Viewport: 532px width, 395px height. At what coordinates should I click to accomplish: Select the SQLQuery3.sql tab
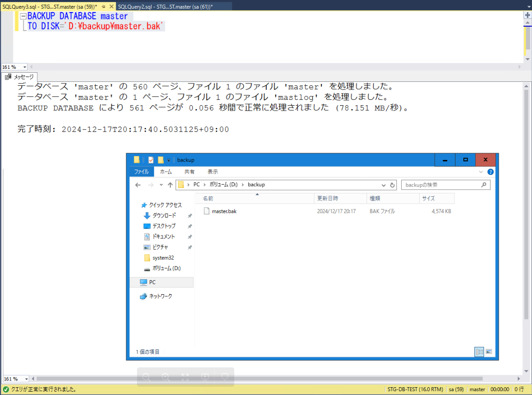click(49, 6)
